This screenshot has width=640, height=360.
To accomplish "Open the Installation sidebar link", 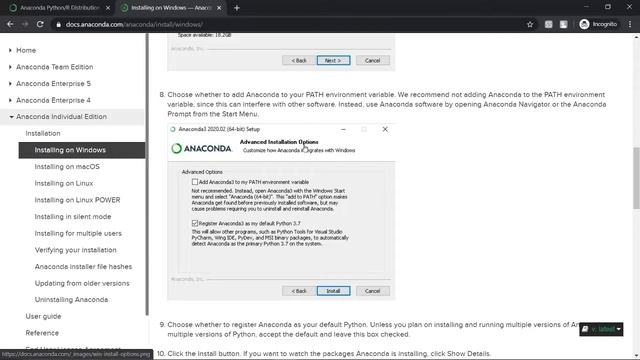I will pos(43,133).
